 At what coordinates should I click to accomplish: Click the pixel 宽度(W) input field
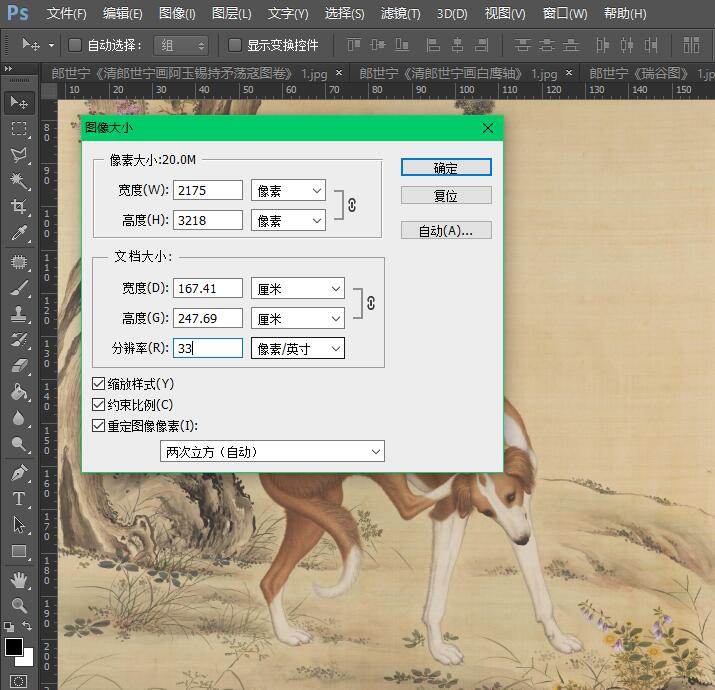coord(208,190)
